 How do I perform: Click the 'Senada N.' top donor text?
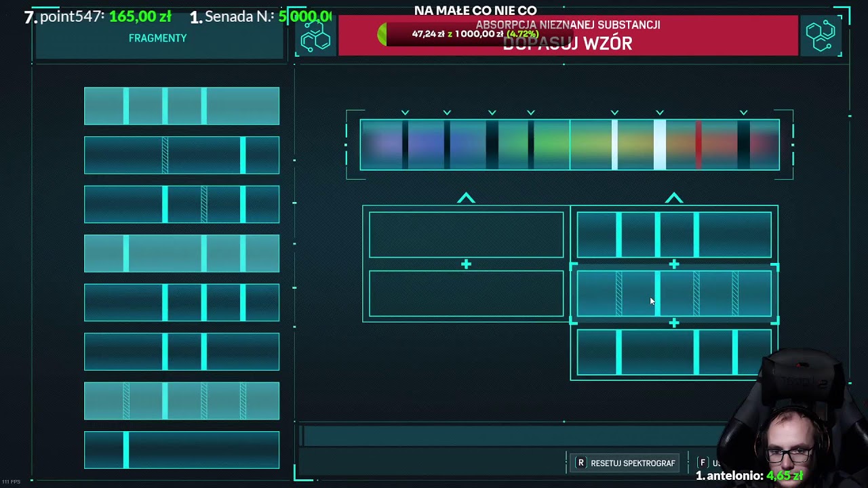point(240,16)
